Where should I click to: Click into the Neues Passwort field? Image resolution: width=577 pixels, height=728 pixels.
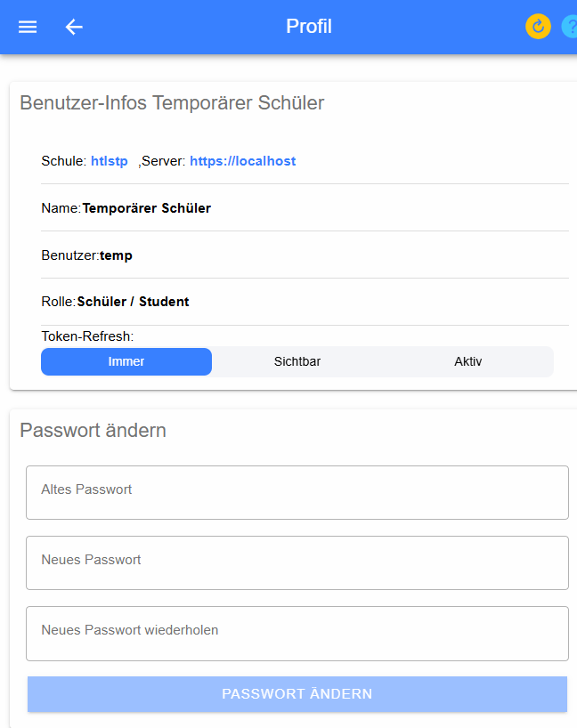(297, 562)
